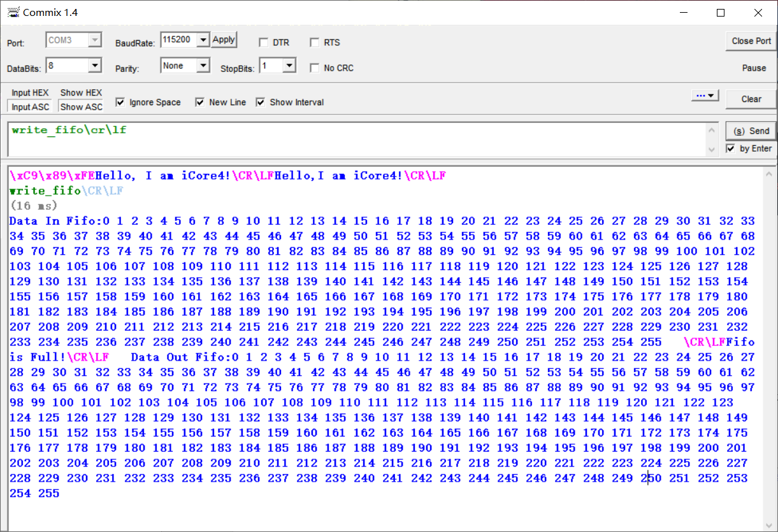Turn off Show Interval checkbox

(261, 102)
